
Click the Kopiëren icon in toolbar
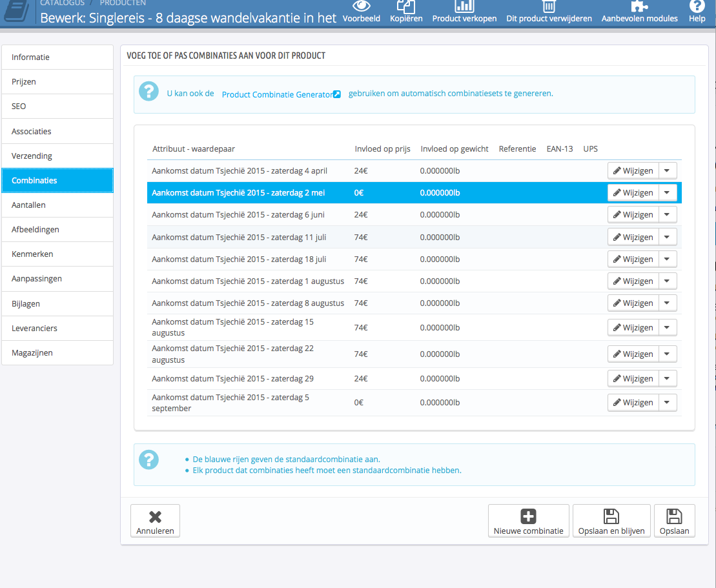[406, 7]
